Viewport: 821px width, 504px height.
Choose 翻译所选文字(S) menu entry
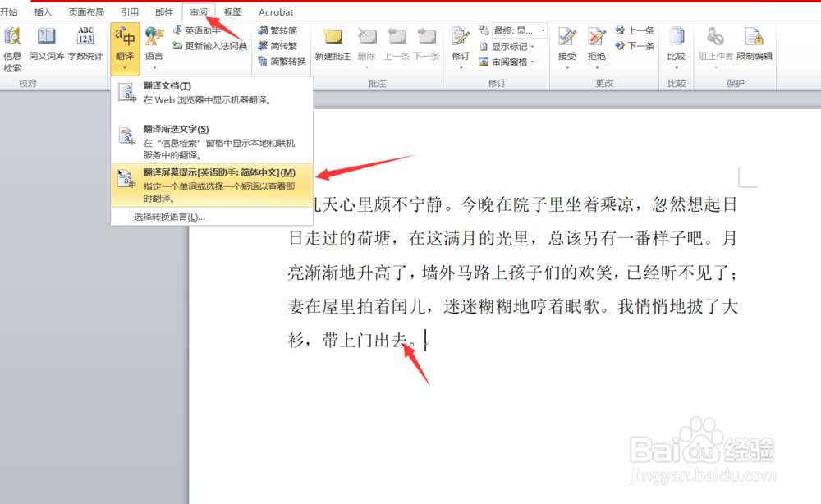[212, 141]
